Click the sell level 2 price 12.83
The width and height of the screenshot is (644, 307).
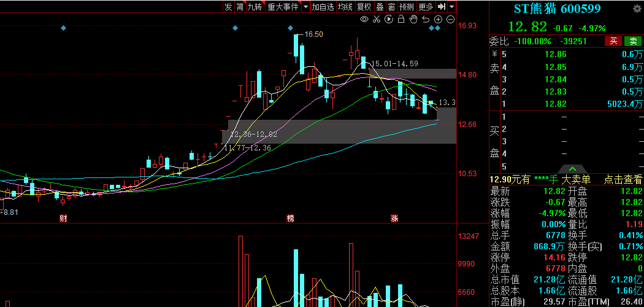pyautogui.click(x=556, y=91)
